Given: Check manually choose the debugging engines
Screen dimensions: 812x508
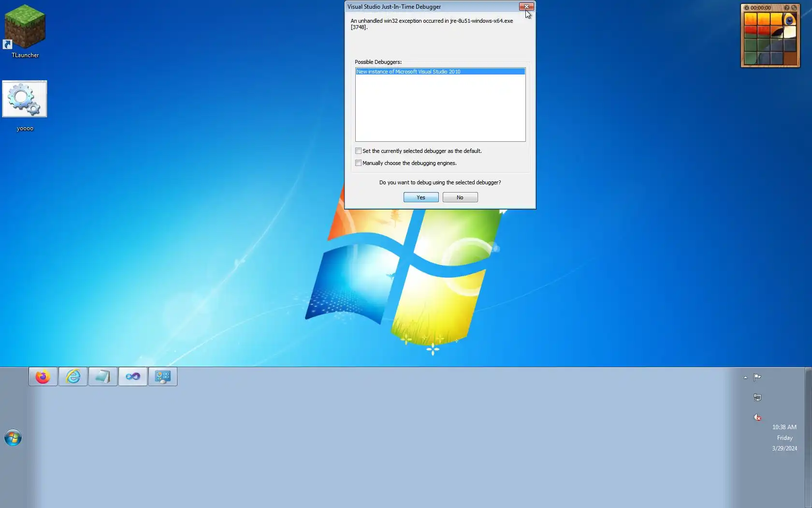Looking at the screenshot, I should point(358,163).
